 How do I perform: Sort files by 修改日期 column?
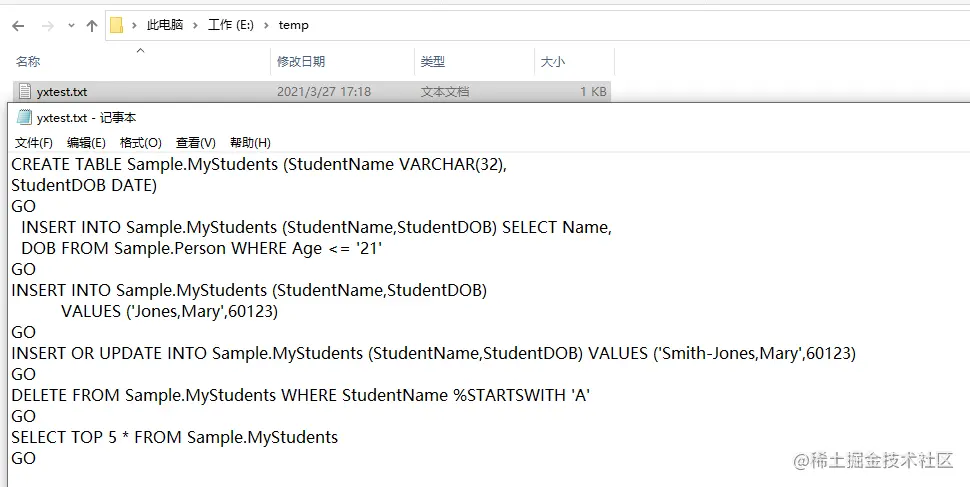[x=301, y=61]
